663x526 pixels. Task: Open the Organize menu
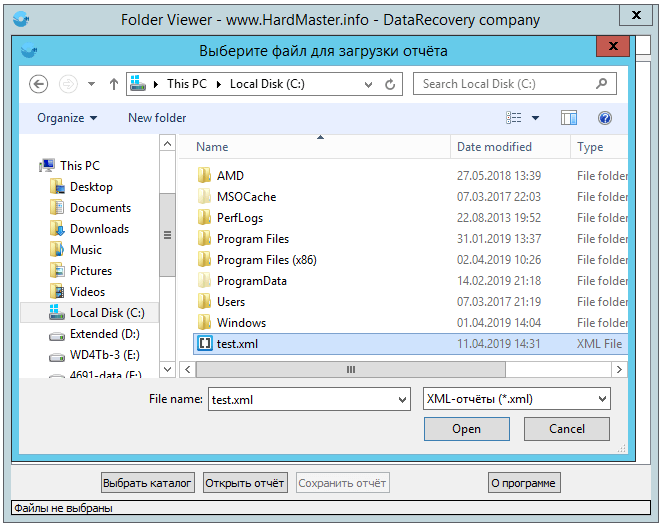pos(67,118)
